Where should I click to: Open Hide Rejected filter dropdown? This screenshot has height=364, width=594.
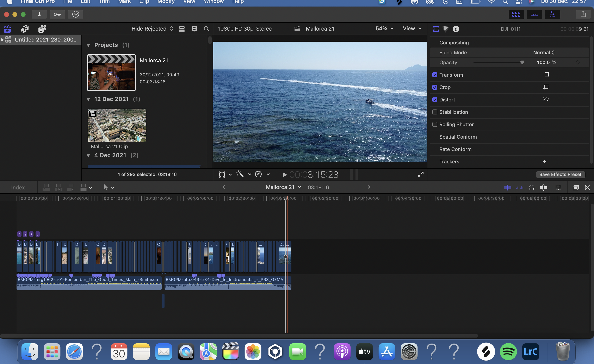click(x=152, y=29)
